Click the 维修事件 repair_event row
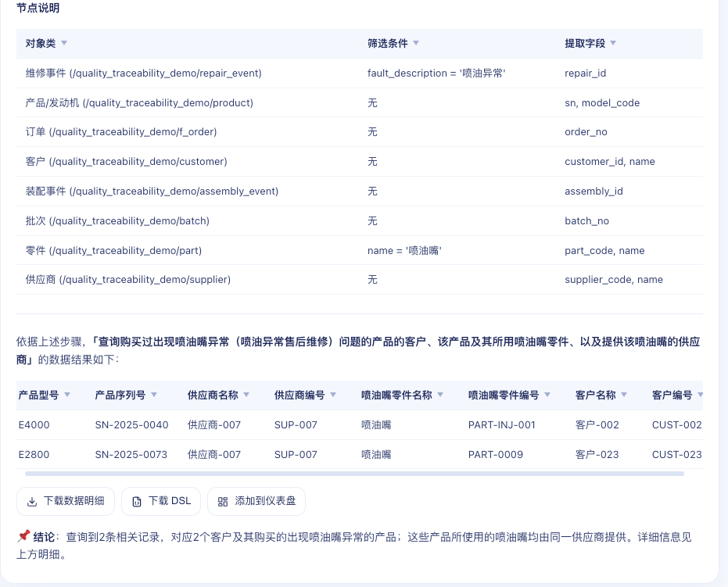 coord(360,73)
